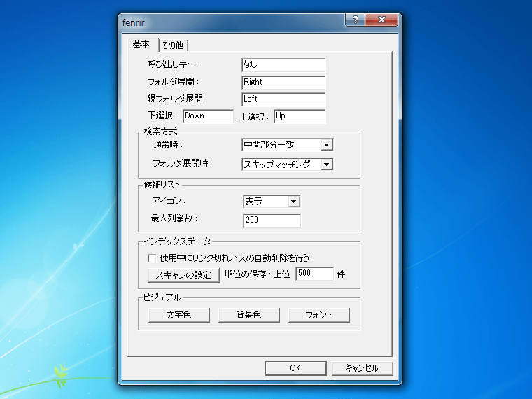
Task: Open スキャンの設定 button
Action: point(183,275)
